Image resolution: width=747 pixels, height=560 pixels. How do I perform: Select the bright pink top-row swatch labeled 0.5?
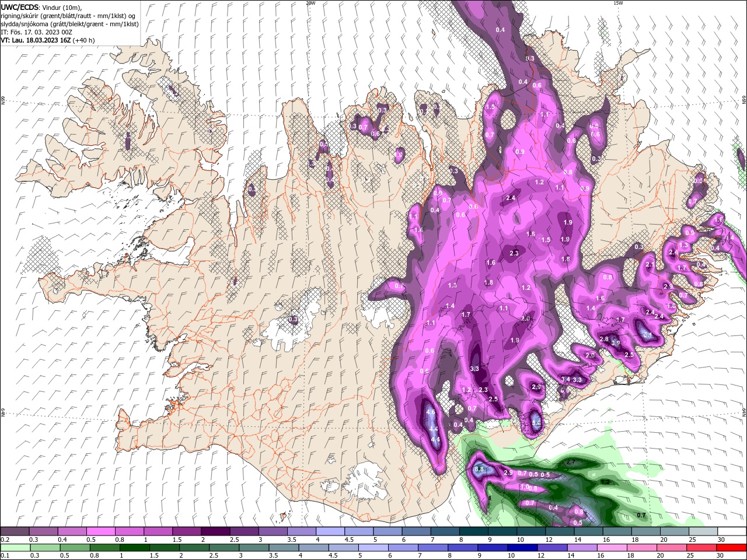tap(100, 531)
